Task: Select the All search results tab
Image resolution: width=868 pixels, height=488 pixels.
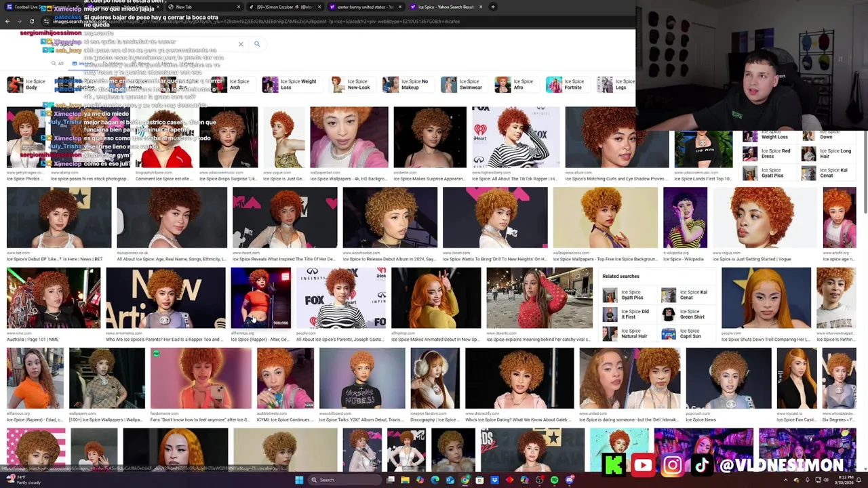Action: 58,64
